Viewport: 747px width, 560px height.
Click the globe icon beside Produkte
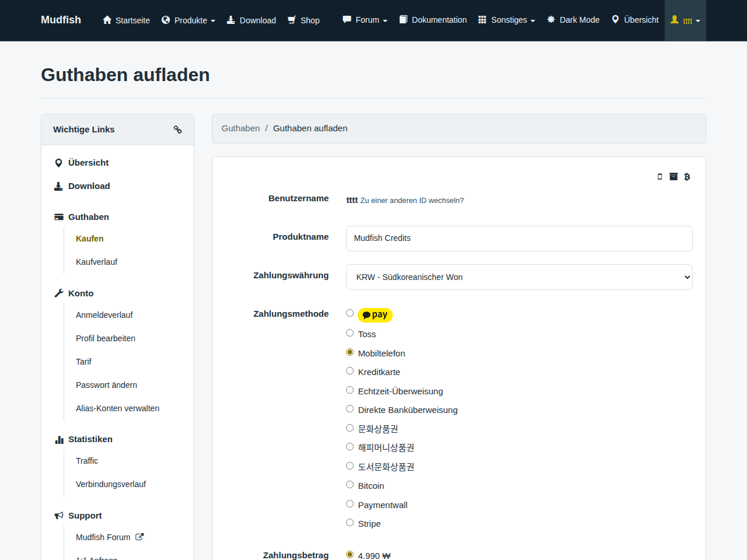(166, 20)
